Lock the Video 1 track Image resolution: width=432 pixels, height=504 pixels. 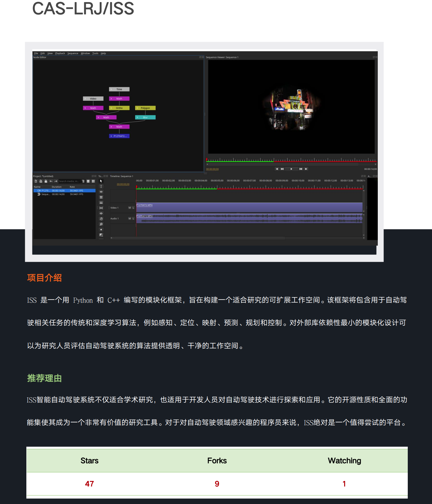tap(133, 208)
